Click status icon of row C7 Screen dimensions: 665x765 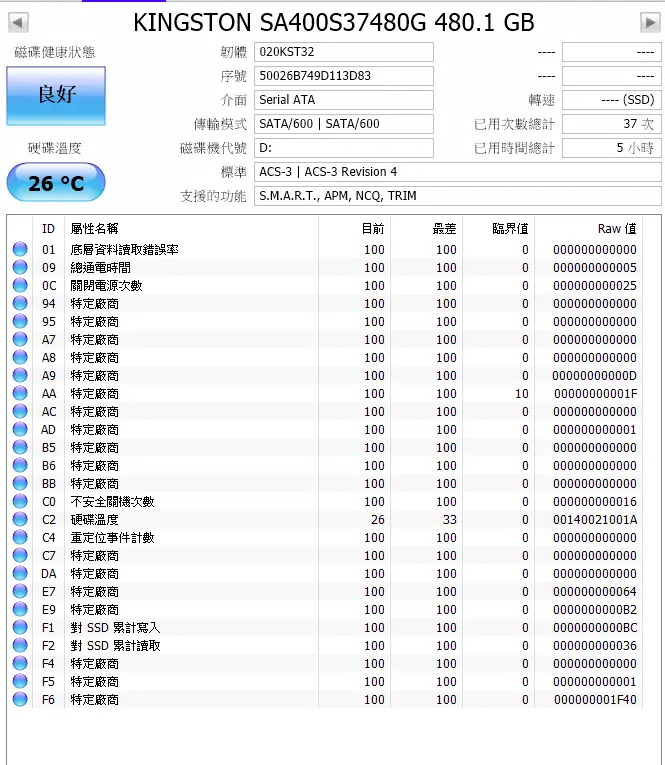(20, 555)
